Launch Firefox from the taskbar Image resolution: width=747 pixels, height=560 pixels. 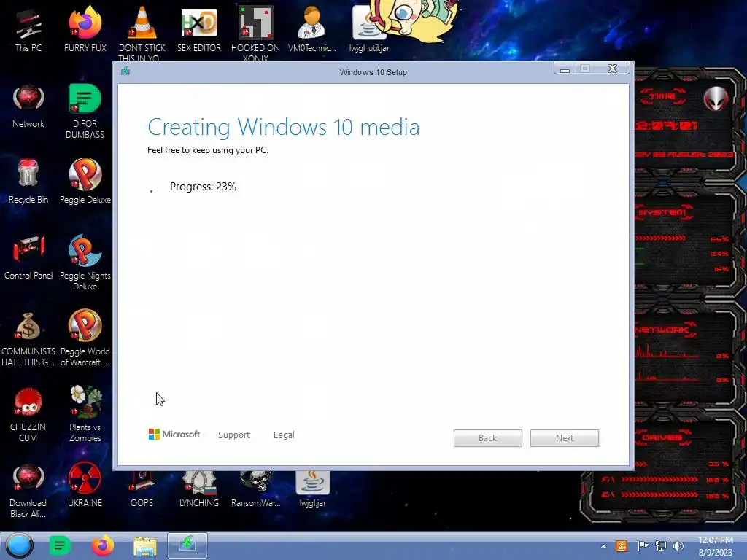102,545
